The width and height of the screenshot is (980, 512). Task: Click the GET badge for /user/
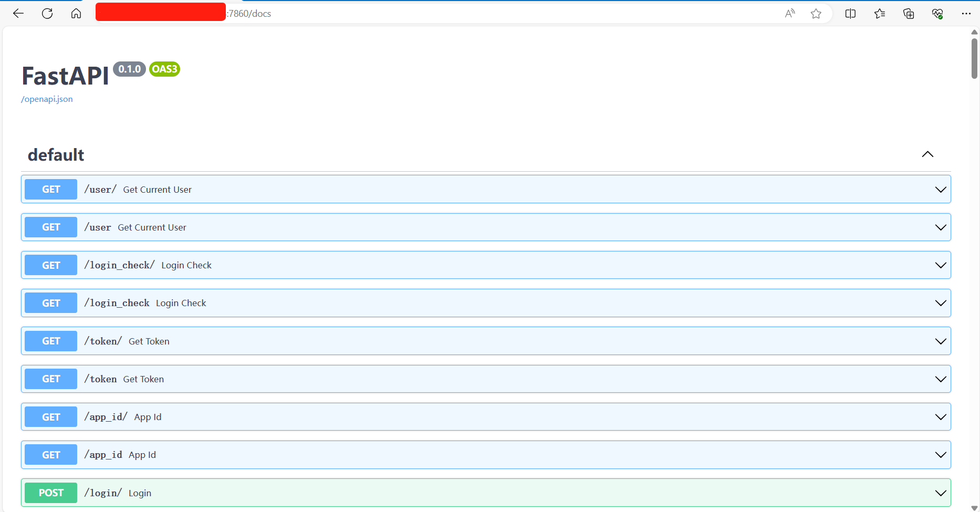click(51, 190)
